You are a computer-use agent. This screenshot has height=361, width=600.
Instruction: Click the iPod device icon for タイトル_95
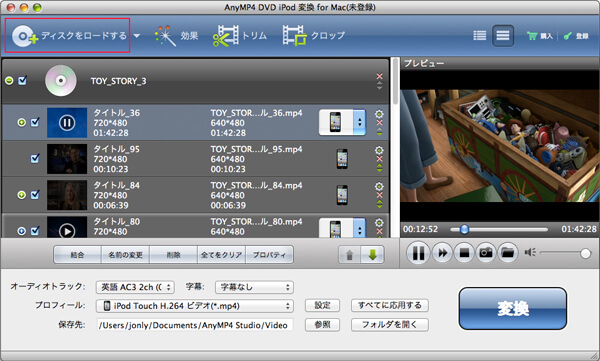click(x=342, y=159)
